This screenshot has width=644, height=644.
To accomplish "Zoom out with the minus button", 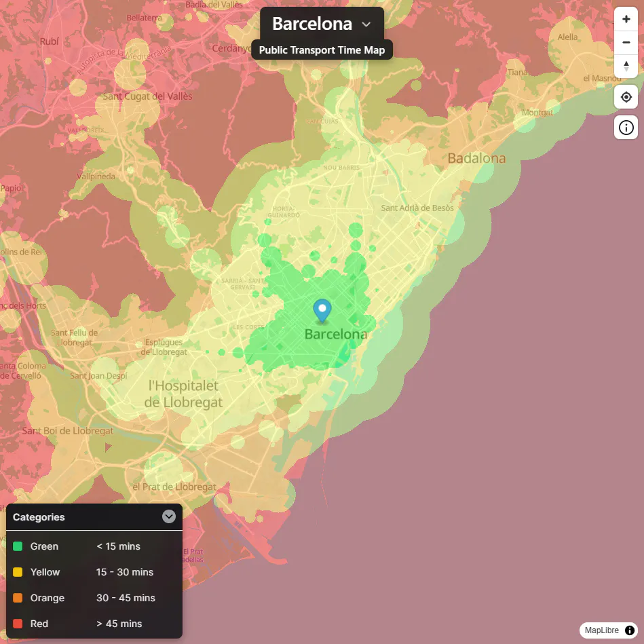I will (x=626, y=42).
